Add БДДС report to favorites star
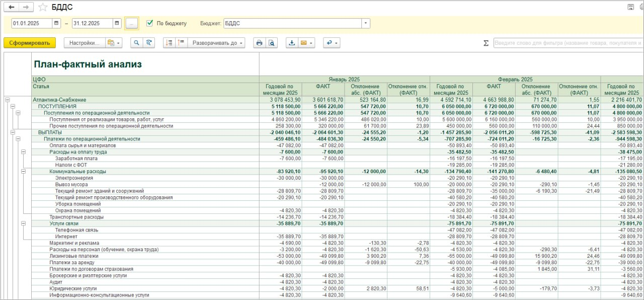Viewport: 644px width, 300px height. tap(43, 7)
